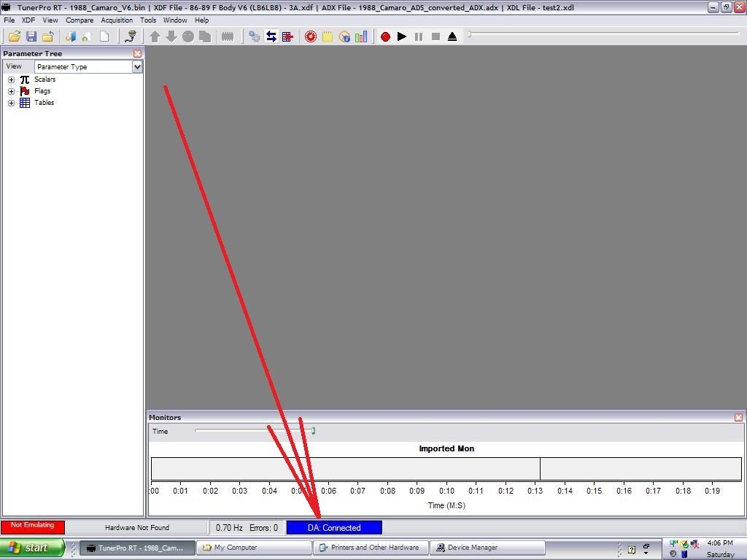The image size is (747, 560).
Task: Open the XDF menu
Action: point(28,20)
